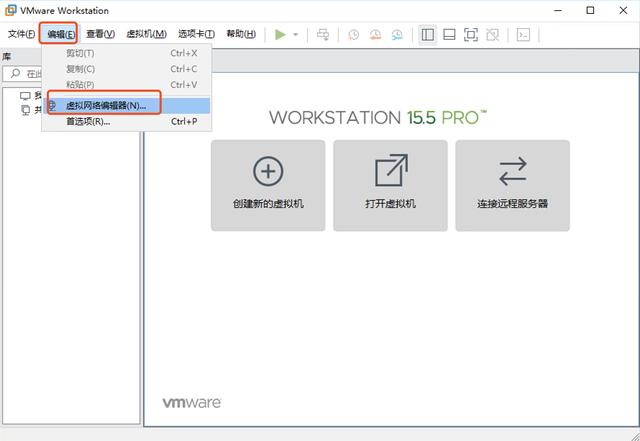Choose 粘贴(P) from the edit menu
The image size is (640, 441).
point(127,85)
